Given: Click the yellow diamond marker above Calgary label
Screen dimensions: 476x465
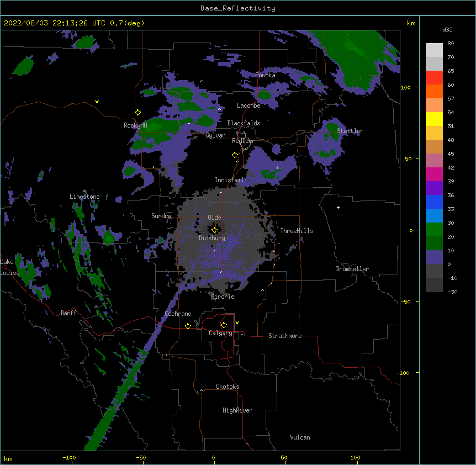Looking at the screenshot, I should (224, 325).
